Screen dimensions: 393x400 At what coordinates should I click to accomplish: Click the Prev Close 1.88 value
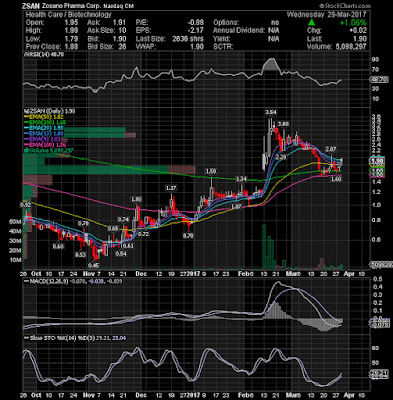(71, 46)
